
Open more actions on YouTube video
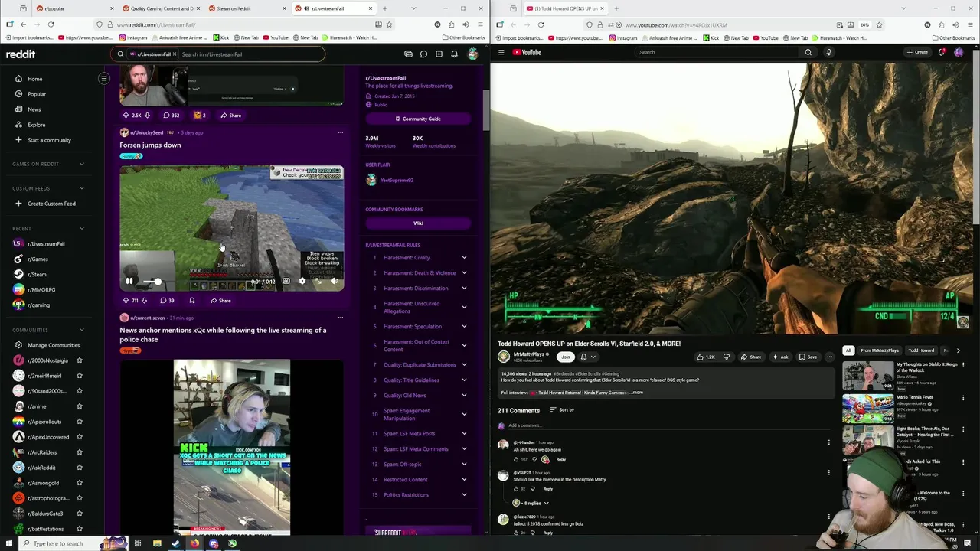[x=829, y=357]
